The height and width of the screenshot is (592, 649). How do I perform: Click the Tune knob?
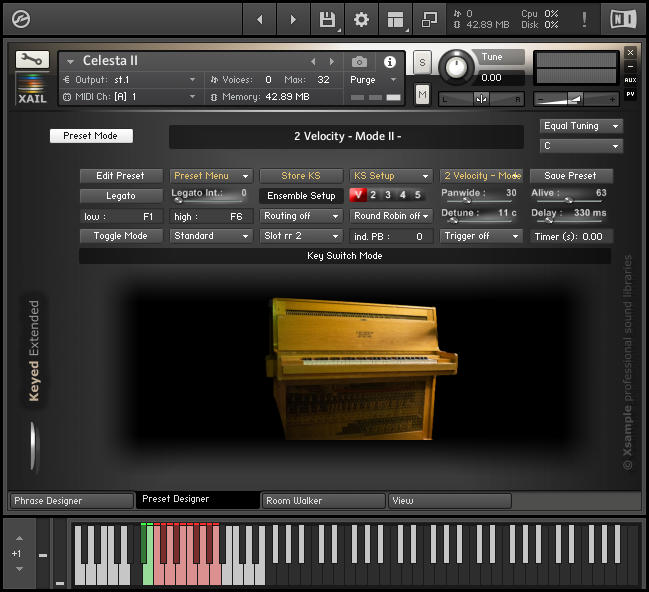click(x=456, y=66)
